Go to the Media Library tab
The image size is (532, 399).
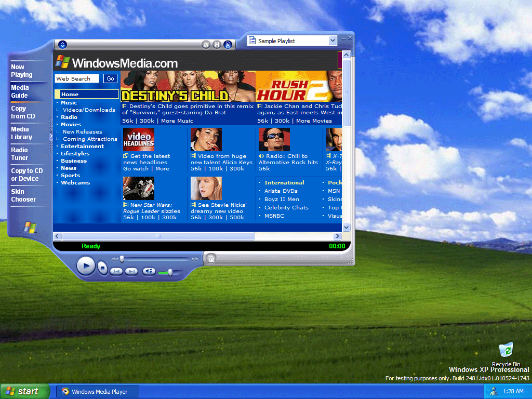click(x=22, y=133)
